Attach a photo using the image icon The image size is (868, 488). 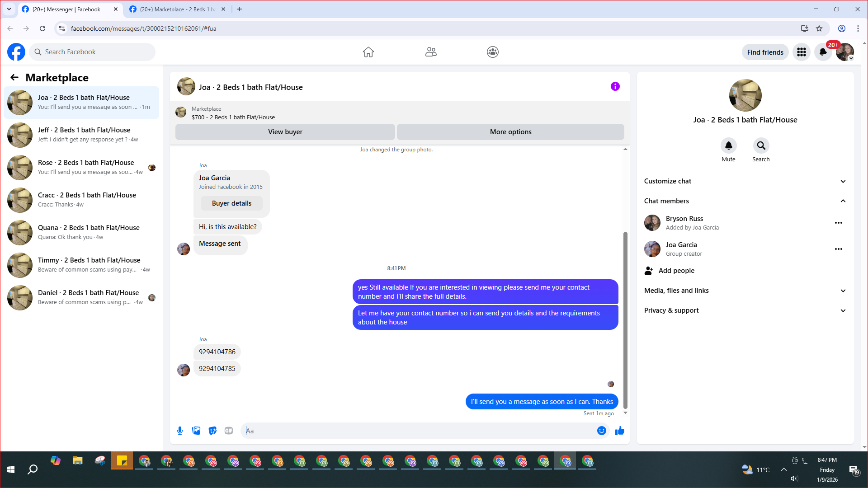pyautogui.click(x=196, y=431)
